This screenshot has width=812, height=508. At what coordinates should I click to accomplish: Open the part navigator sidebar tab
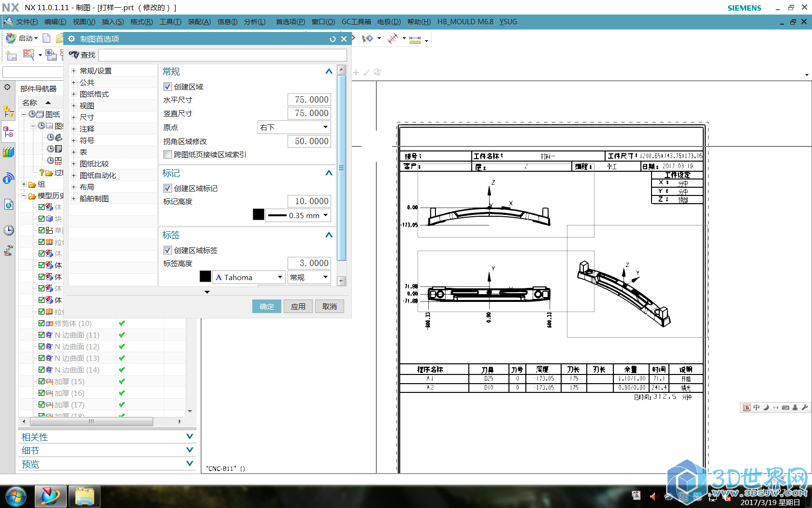[8, 132]
